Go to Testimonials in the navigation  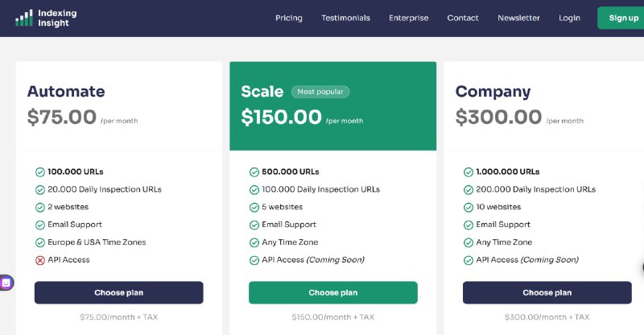tap(346, 18)
